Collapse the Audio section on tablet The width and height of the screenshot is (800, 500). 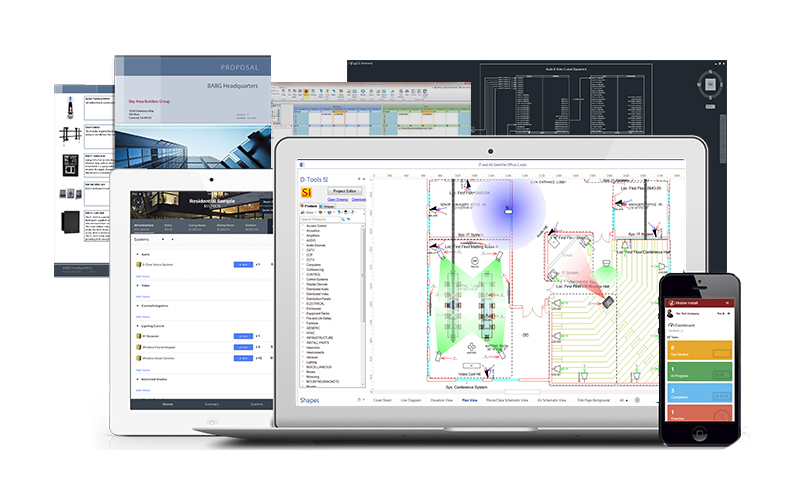(x=138, y=254)
